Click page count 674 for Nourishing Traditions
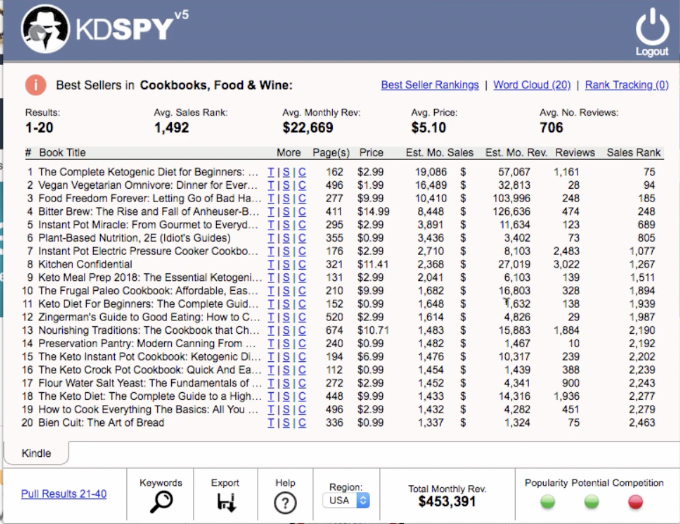The image size is (680, 524). click(x=334, y=331)
